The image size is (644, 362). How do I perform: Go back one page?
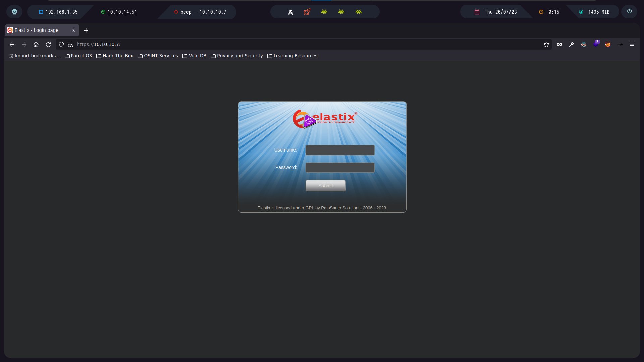(x=12, y=44)
